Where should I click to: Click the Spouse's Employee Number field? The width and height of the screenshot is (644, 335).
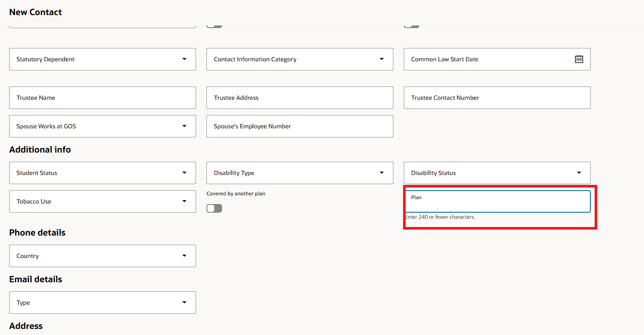coord(299,126)
